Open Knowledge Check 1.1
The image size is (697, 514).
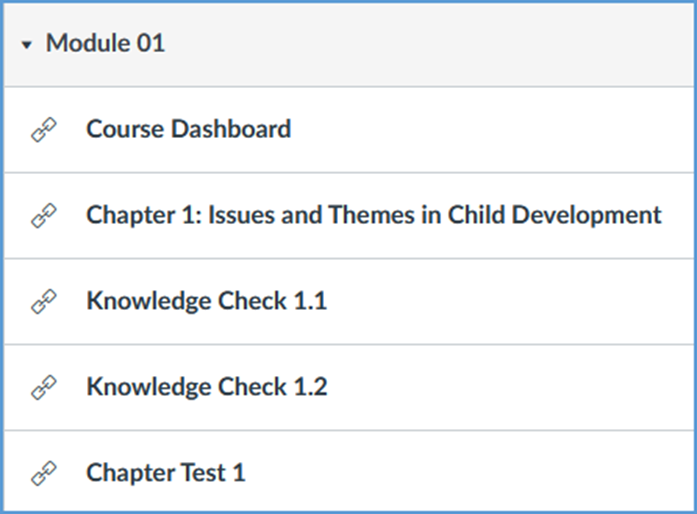(x=206, y=301)
